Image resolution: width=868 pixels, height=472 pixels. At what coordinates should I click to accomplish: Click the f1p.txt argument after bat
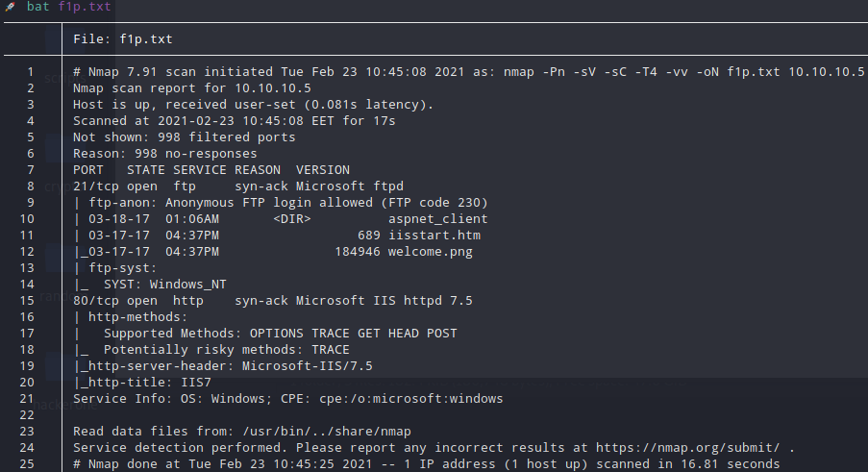point(85,7)
